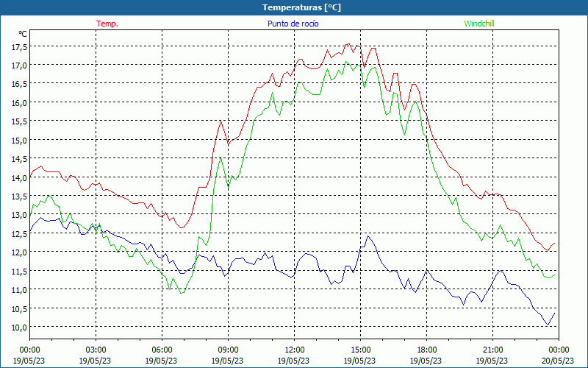Click the 17,0 y-axis value

click(20, 66)
